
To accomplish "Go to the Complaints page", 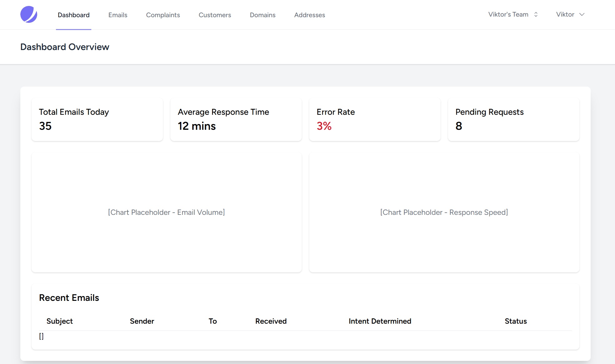I will (x=163, y=15).
